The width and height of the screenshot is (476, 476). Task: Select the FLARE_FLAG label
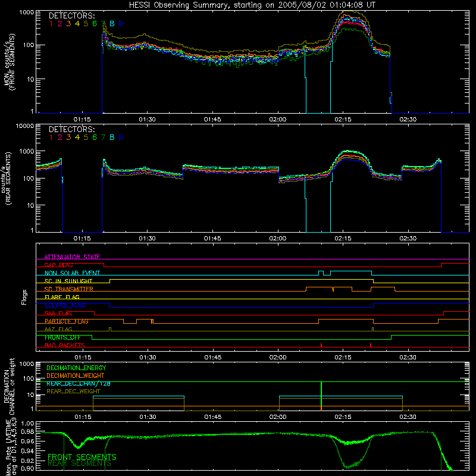[62, 297]
